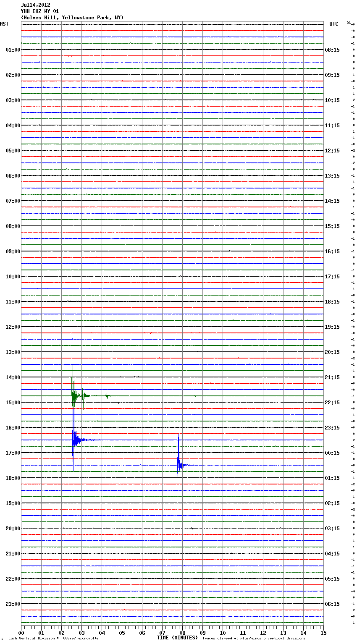Click the small blip on 20:00 trace
Image resolution: width=357 pixels, height=644 pixels.
coord(192,528)
